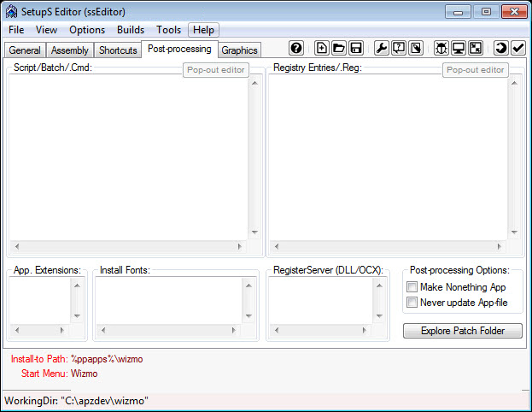The image size is (532, 412).
Task: Click the wrench settings toolbar icon
Action: click(382, 48)
